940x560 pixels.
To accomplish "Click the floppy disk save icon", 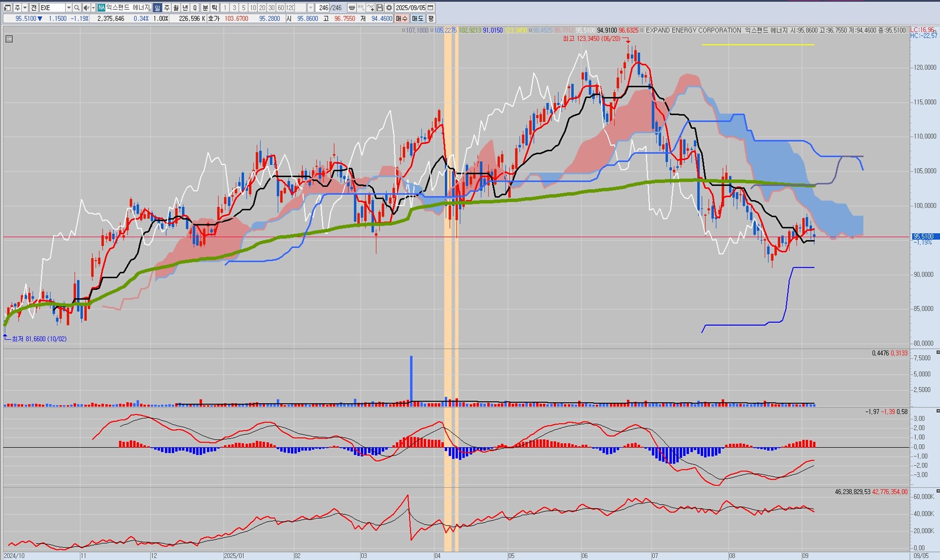I will click(379, 8).
